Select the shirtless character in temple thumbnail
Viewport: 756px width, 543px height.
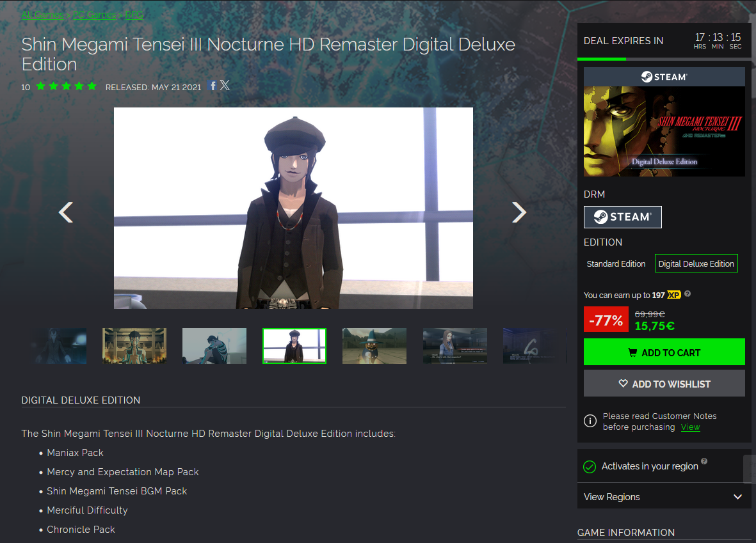pos(134,346)
